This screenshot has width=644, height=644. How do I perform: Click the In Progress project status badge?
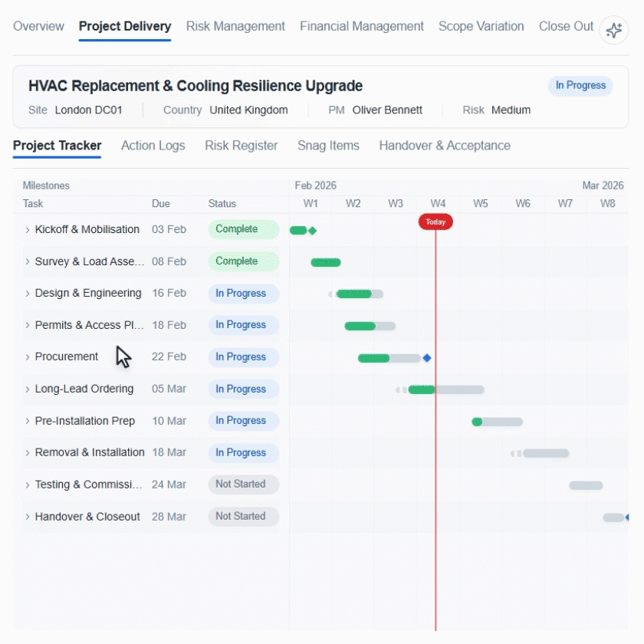(580, 86)
